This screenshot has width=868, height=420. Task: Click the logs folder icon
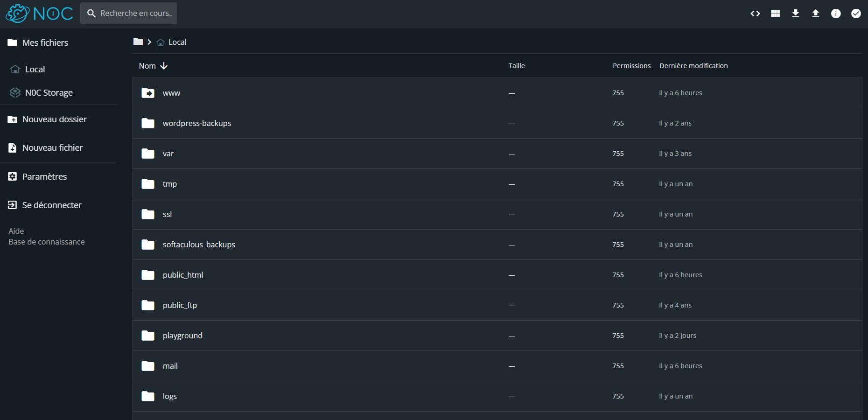click(x=148, y=396)
